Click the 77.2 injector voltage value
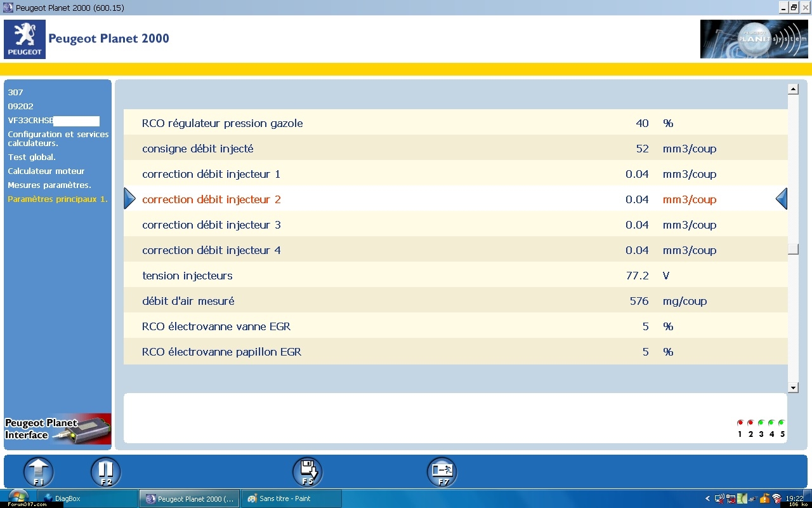 point(637,276)
